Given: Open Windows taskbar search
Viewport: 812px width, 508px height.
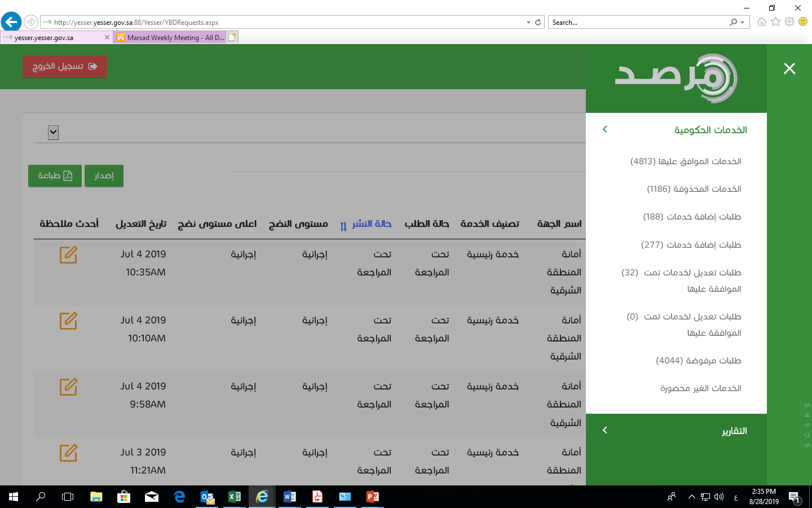Looking at the screenshot, I should [41, 497].
